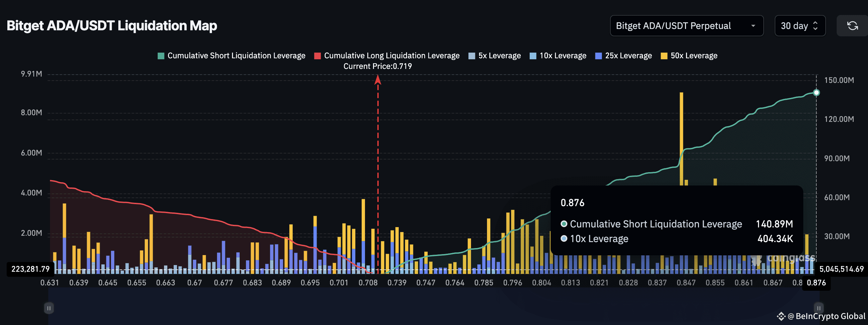Screen dimensions: 868x325
Task: Click the '120.00M' right axis label
Action: (839, 120)
